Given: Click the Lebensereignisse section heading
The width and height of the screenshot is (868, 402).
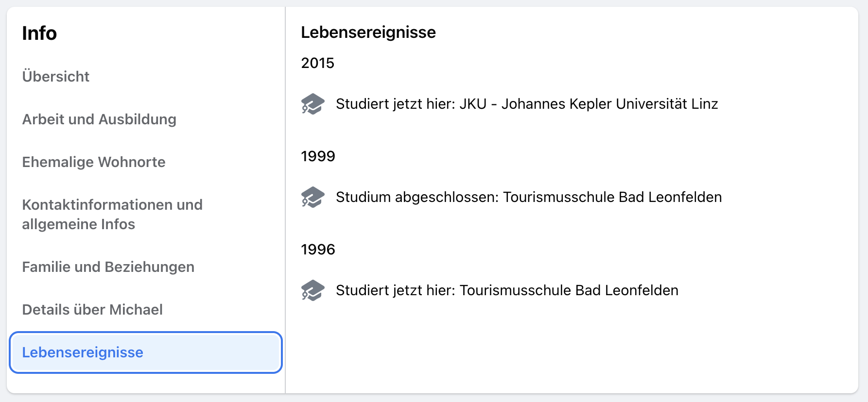Looking at the screenshot, I should pyautogui.click(x=368, y=32).
